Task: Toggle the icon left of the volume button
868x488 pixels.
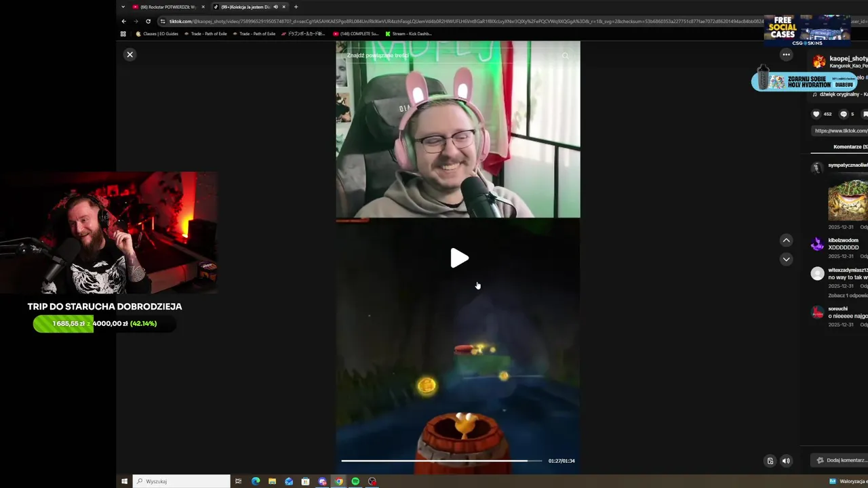Action: coord(770,461)
